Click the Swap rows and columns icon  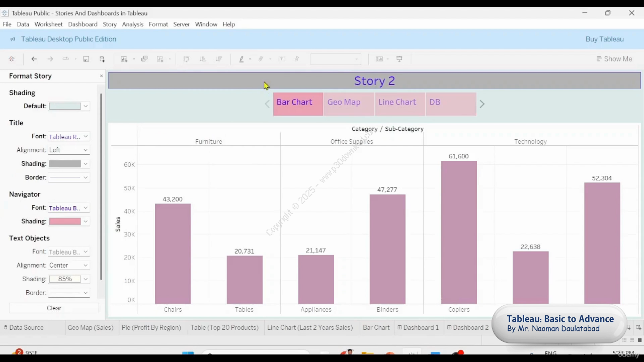point(186,59)
